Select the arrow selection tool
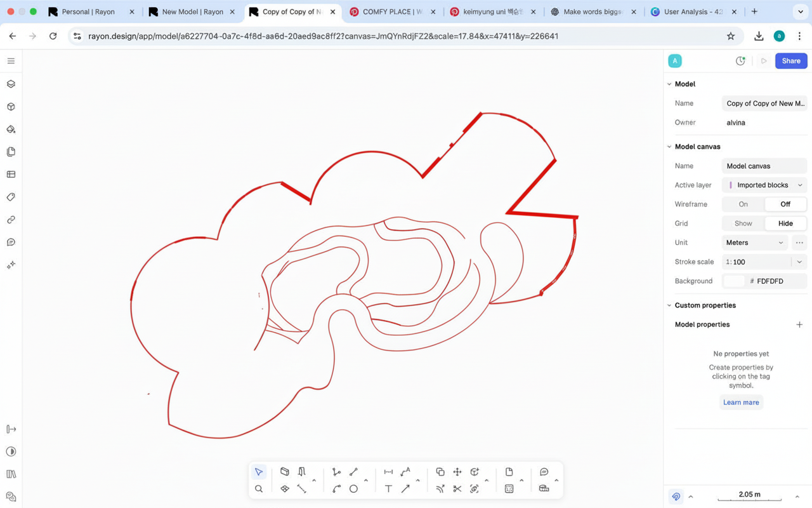Image resolution: width=812 pixels, height=508 pixels. (x=259, y=472)
